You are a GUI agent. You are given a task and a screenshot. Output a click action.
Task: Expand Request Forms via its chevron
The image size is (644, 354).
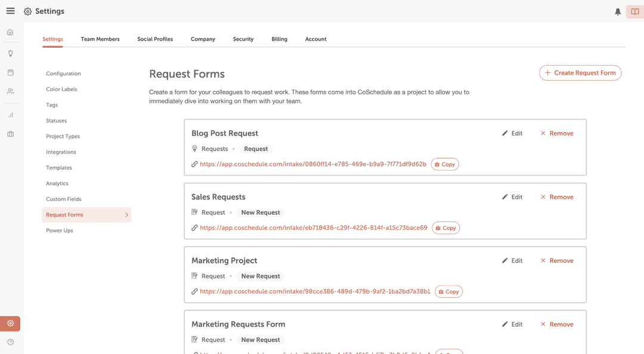click(x=126, y=215)
